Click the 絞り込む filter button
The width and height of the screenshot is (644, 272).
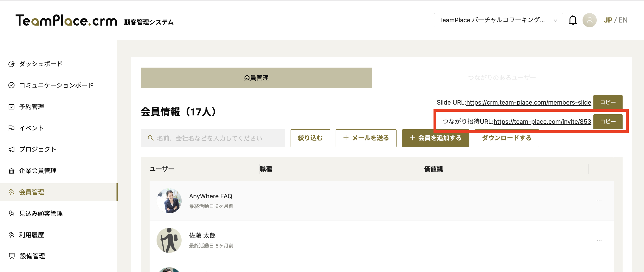click(x=310, y=138)
